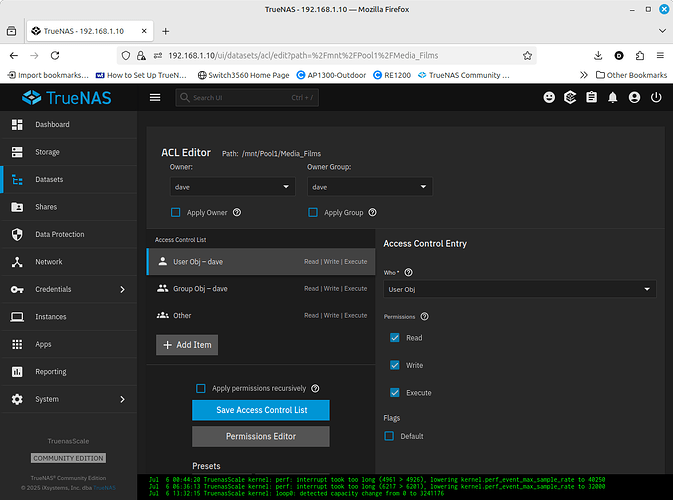The image size is (673, 500).
Task: Open the RE1200 bookmark
Action: coord(392,75)
